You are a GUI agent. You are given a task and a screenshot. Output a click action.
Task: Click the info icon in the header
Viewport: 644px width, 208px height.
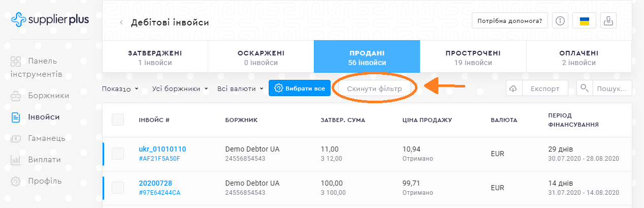pos(560,21)
